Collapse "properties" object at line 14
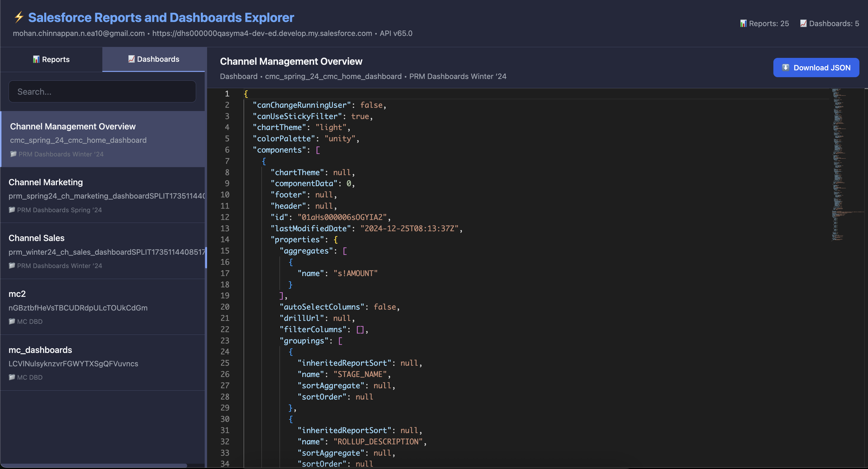The image size is (868, 469). pyautogui.click(x=238, y=240)
